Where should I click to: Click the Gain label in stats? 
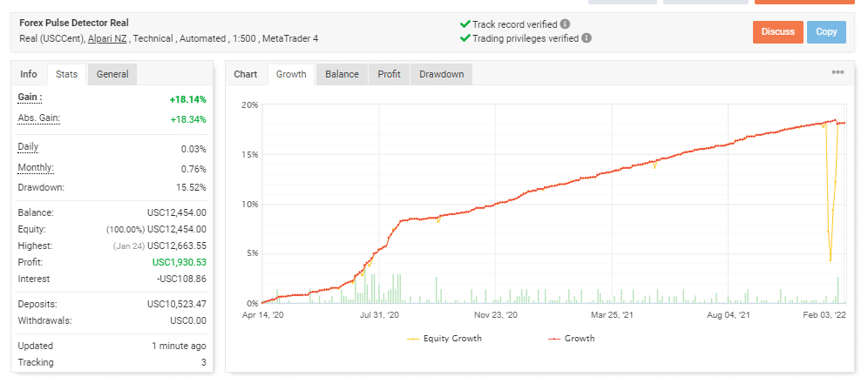30,98
